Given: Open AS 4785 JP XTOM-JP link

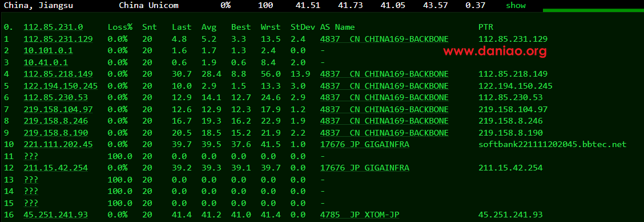Looking at the screenshot, I should click(360, 215).
